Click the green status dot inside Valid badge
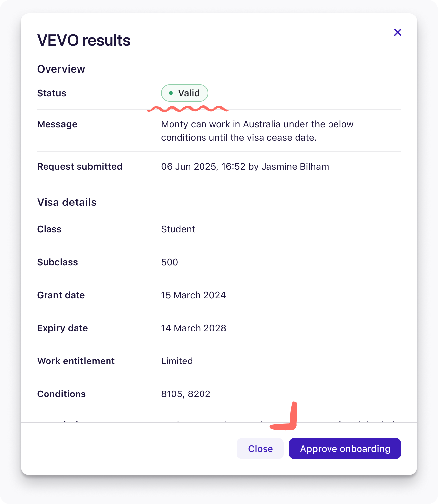438x504 pixels. tap(171, 93)
